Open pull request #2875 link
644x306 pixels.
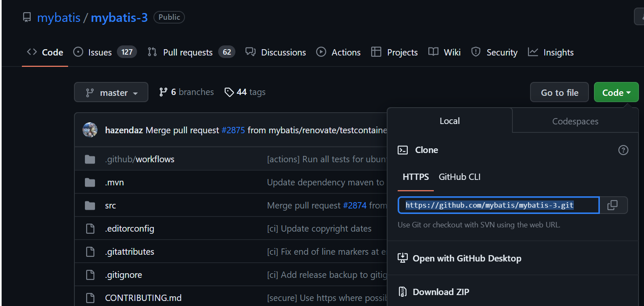tap(233, 130)
